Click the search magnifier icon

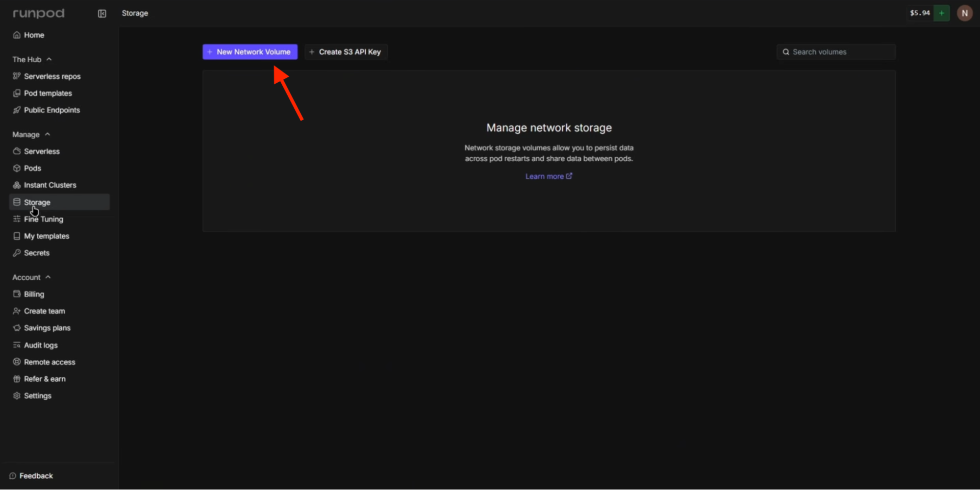tap(786, 52)
